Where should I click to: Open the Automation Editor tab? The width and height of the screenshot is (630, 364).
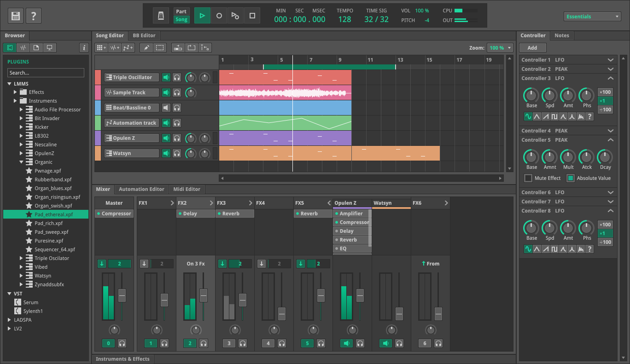click(x=141, y=189)
